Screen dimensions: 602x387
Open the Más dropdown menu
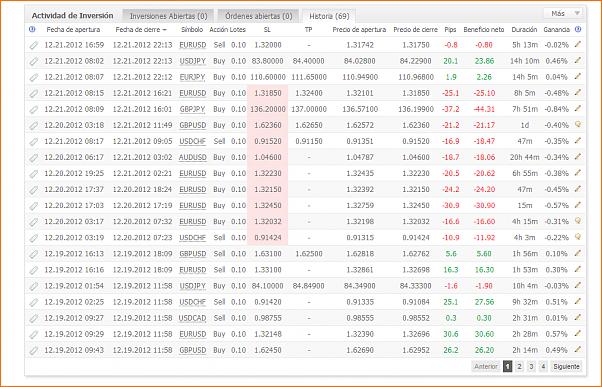point(562,13)
